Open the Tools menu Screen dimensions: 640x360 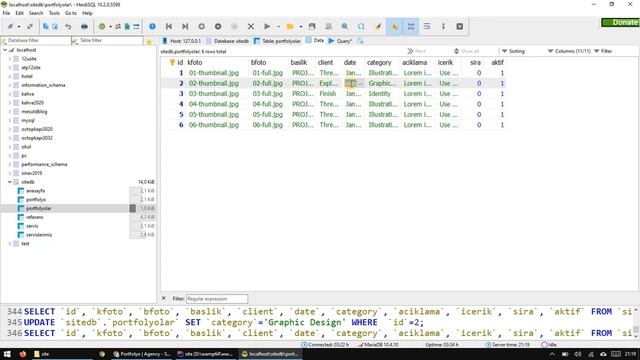54,13
